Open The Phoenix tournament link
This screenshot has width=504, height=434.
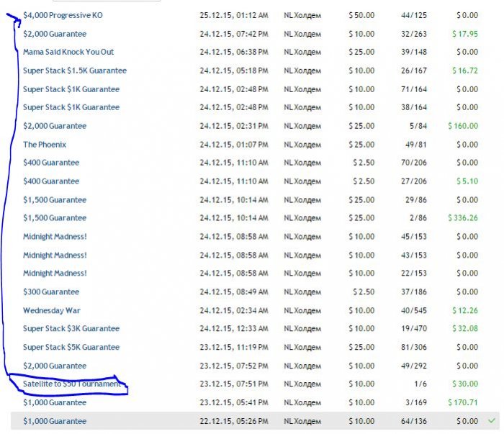[x=45, y=145]
